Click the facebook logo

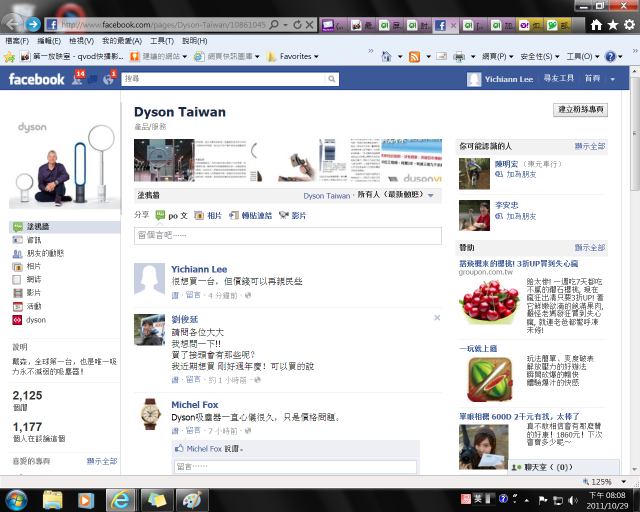point(36,79)
